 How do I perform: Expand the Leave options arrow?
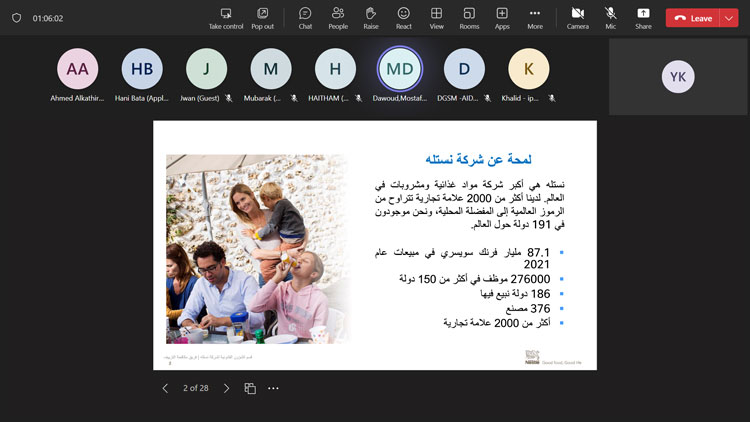727,18
